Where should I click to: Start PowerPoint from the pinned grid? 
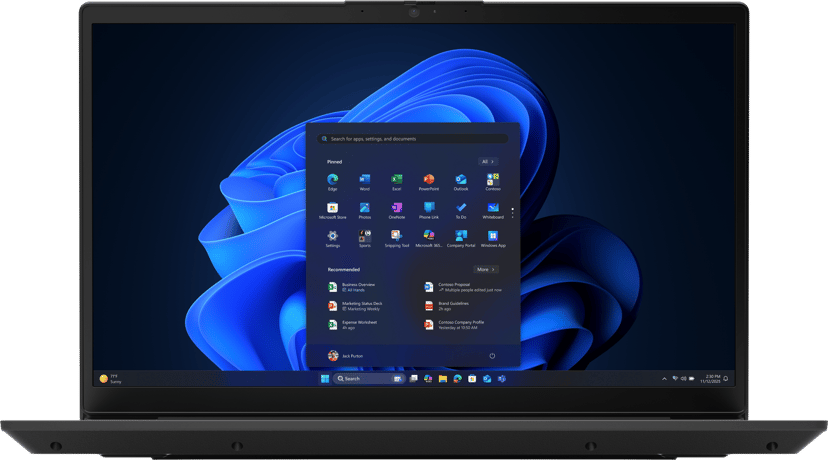pyautogui.click(x=429, y=181)
